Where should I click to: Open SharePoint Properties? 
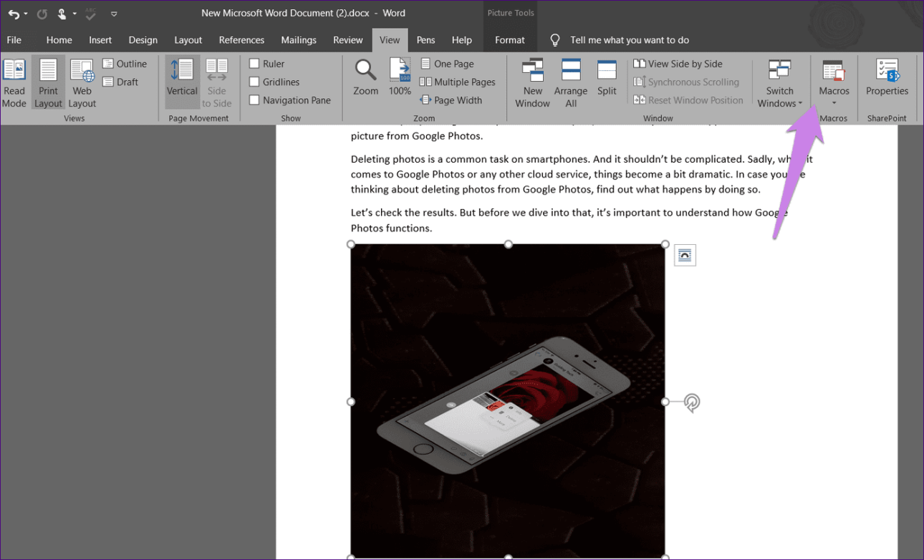886,77
